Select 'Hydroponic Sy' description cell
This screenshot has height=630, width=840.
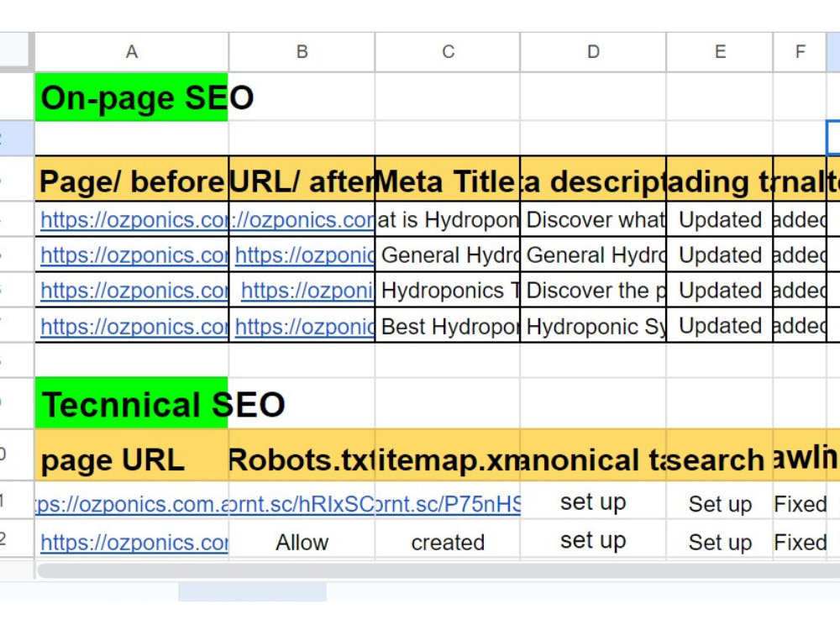pos(593,326)
